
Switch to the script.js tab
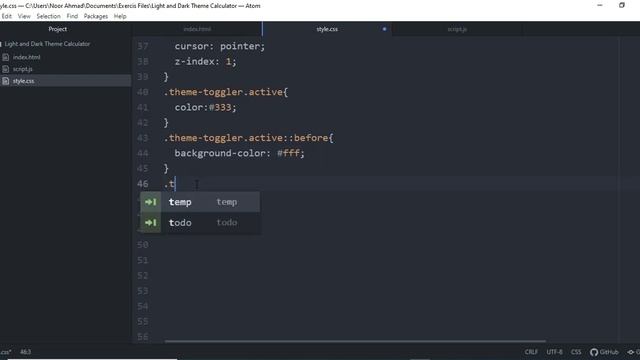457,29
